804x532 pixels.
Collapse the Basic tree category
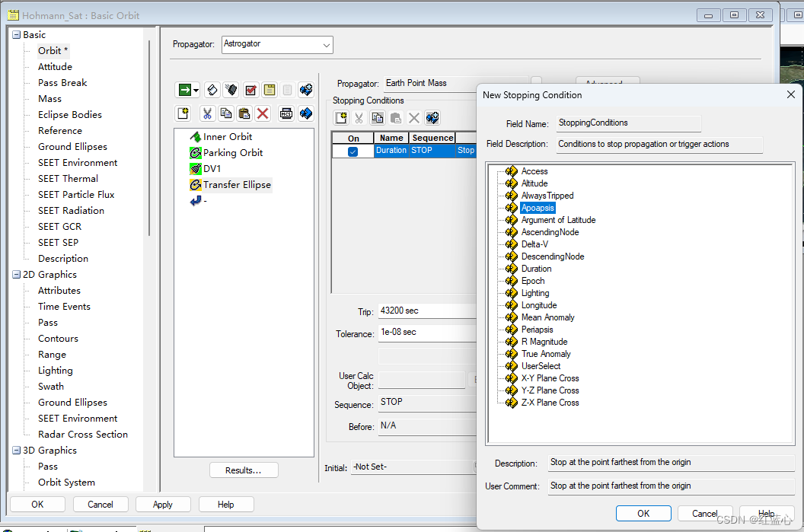click(x=17, y=35)
